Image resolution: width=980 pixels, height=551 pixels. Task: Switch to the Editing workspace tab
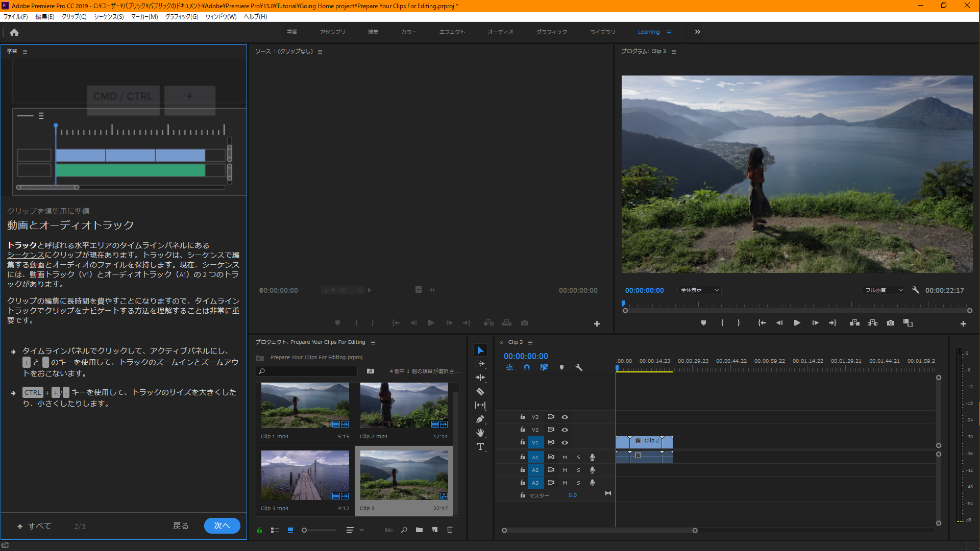[372, 32]
